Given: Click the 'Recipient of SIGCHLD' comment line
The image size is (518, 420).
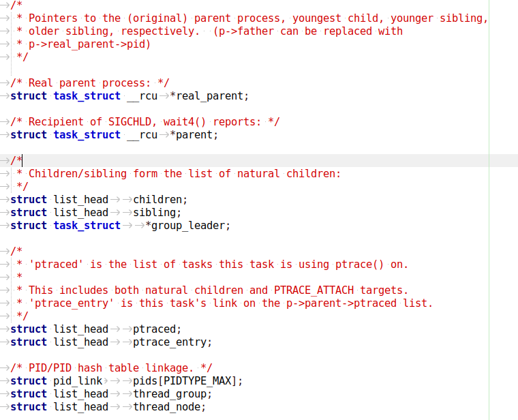Looking at the screenshot, I should coord(145,122).
